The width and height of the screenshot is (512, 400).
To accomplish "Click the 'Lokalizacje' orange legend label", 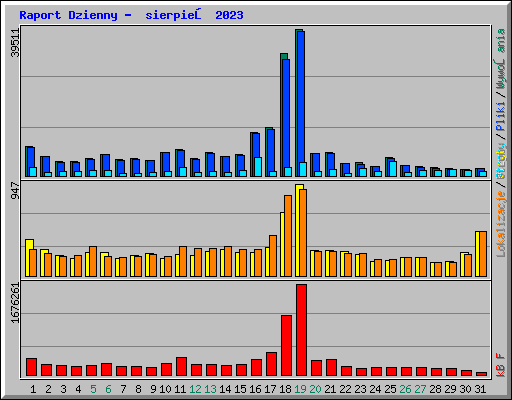I will pos(501,224).
